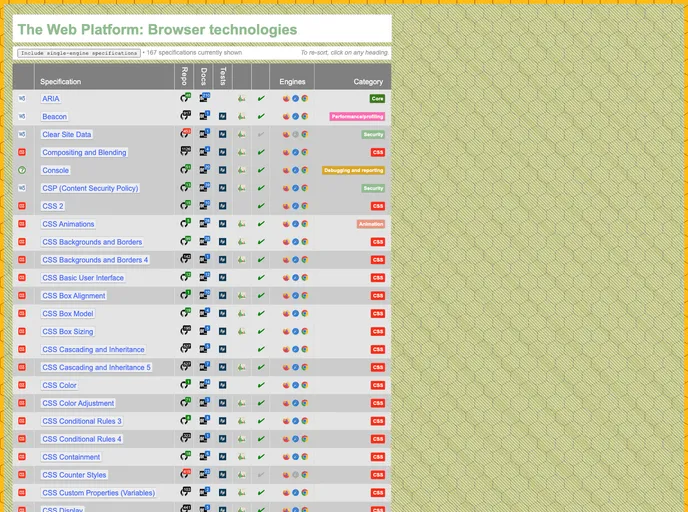Sort by the Repo column heading

pos(184,76)
